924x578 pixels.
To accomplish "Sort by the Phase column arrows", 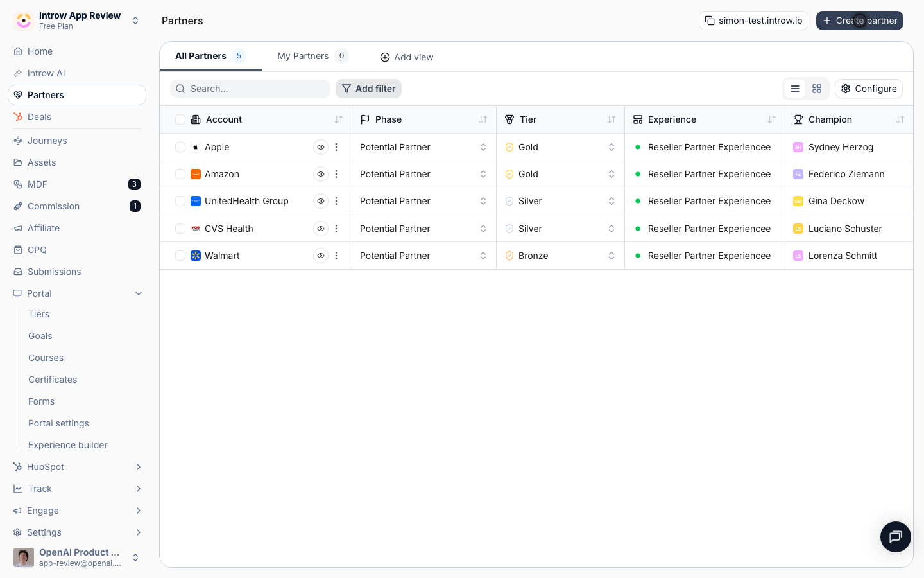I will point(483,119).
